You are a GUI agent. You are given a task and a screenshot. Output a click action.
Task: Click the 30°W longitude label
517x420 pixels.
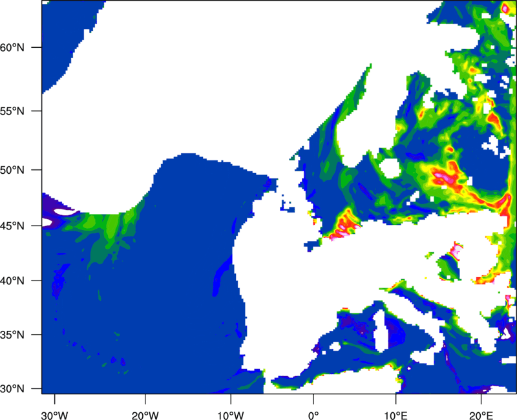[55, 415]
